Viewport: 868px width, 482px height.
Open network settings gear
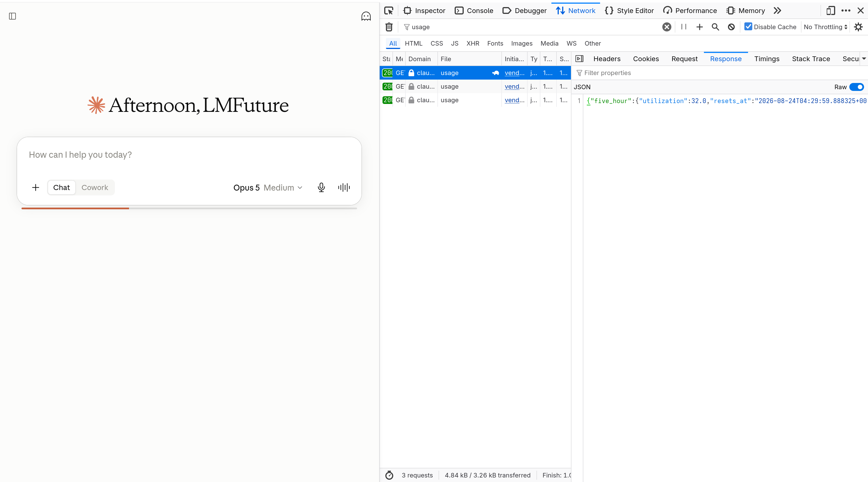point(858,27)
